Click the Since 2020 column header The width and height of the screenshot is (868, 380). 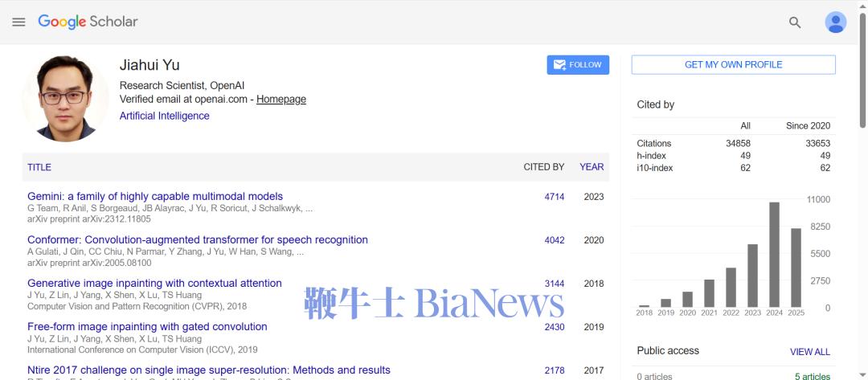[809, 126]
